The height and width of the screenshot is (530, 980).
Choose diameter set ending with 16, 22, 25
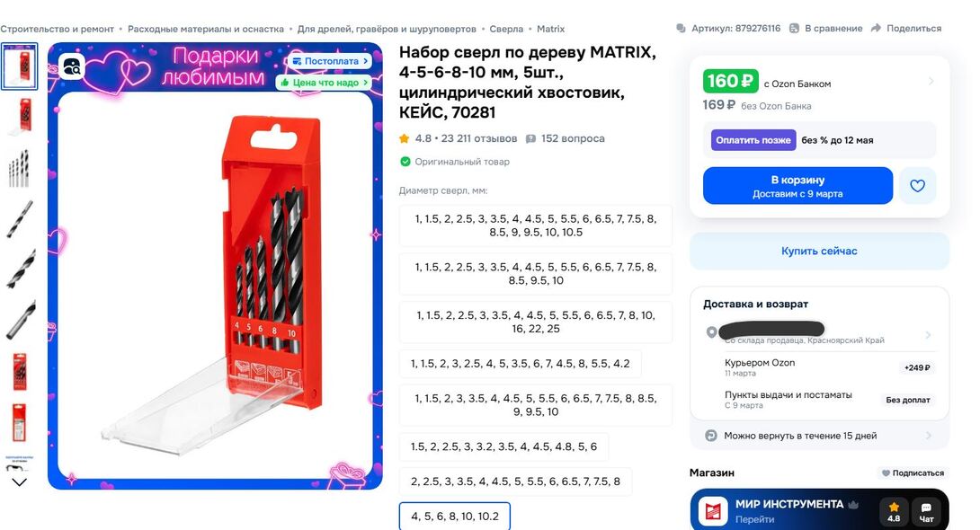pos(536,322)
